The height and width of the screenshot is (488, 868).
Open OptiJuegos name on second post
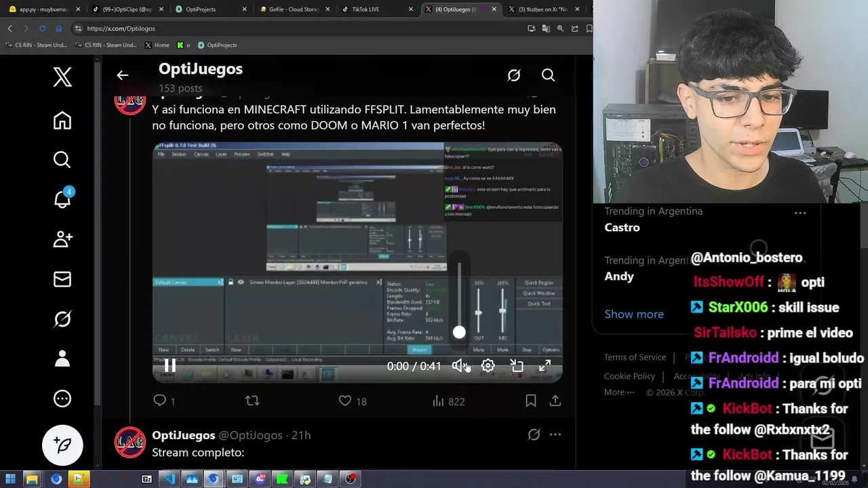pos(184,435)
